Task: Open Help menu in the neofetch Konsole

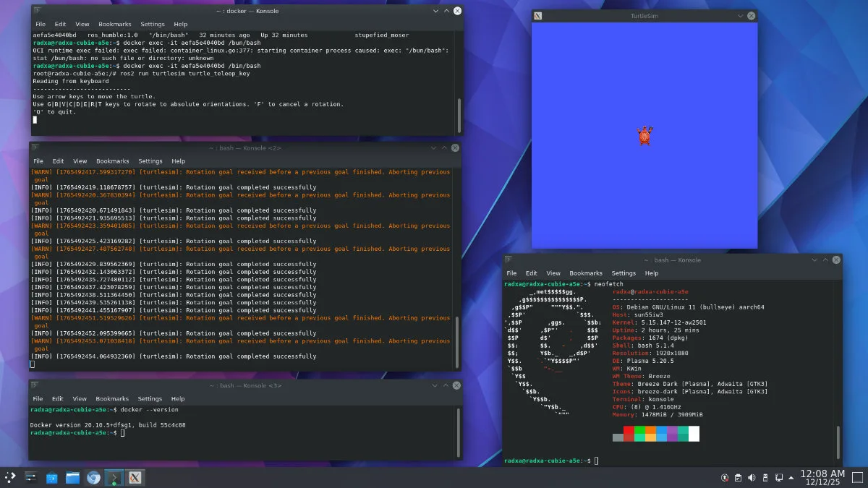Action: [651, 273]
